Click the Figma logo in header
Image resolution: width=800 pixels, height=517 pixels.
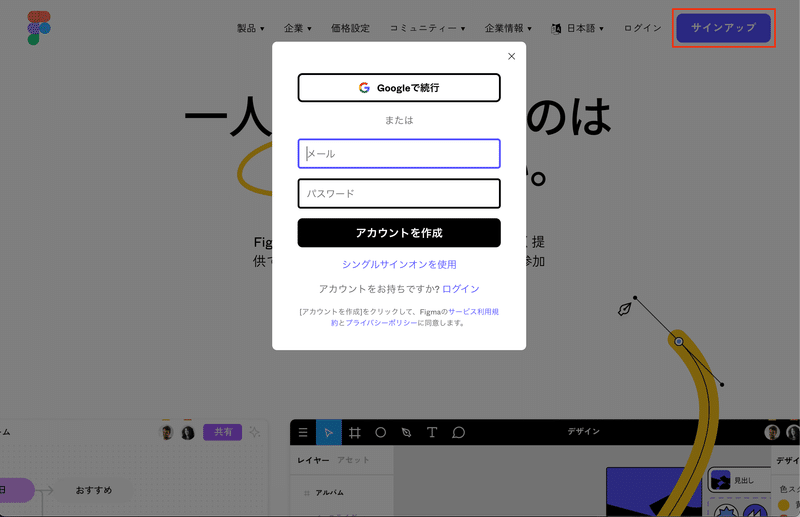[x=39, y=28]
